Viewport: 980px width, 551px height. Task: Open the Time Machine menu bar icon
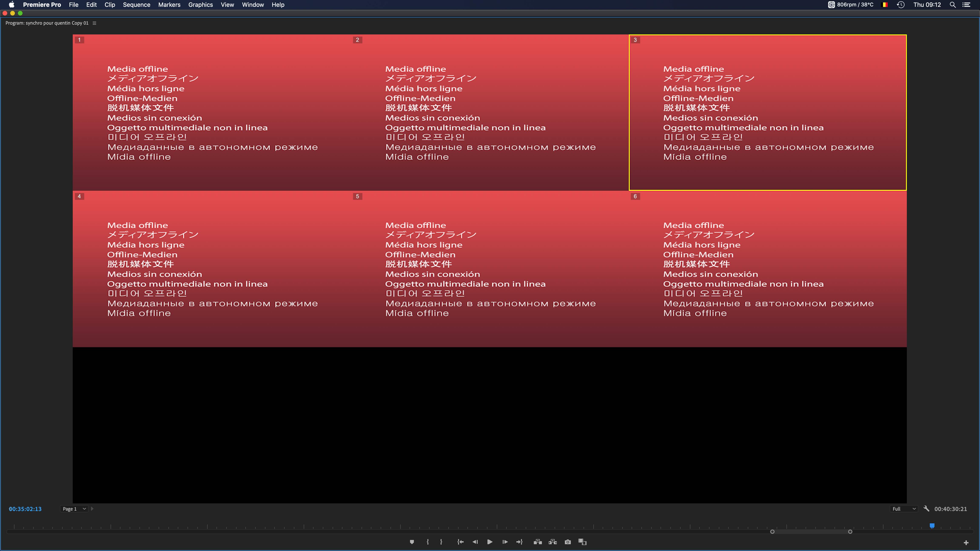[x=900, y=4]
